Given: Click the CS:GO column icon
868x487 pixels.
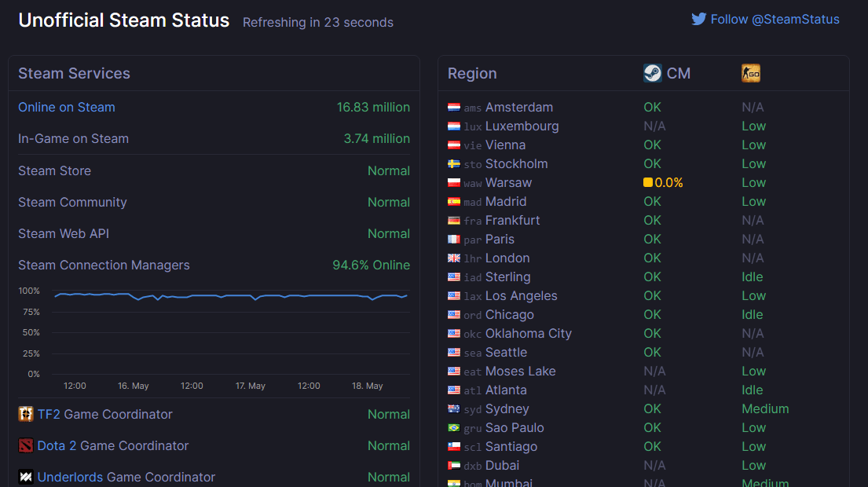Looking at the screenshot, I should (751, 73).
